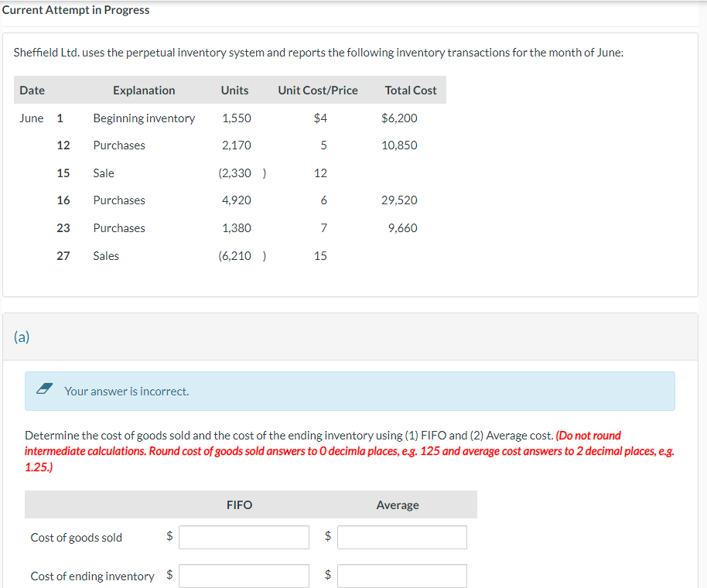Click inside the Average cost of ending inventory field

401,575
